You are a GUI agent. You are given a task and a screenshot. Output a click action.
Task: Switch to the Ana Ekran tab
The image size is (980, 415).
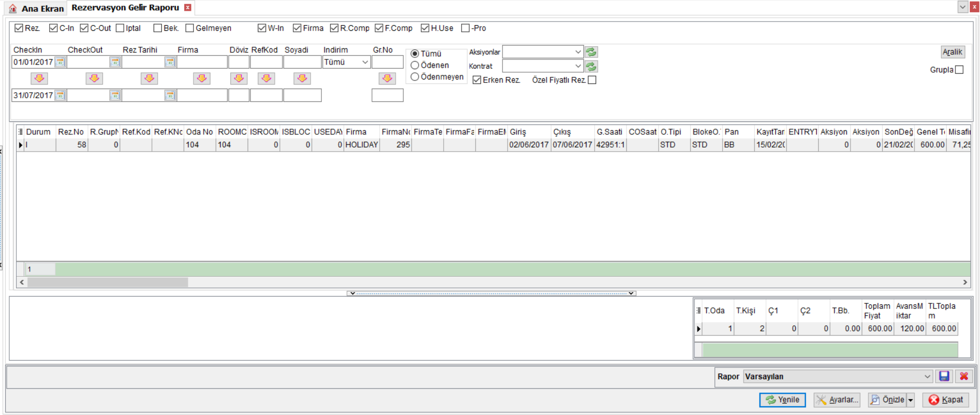tap(36, 8)
